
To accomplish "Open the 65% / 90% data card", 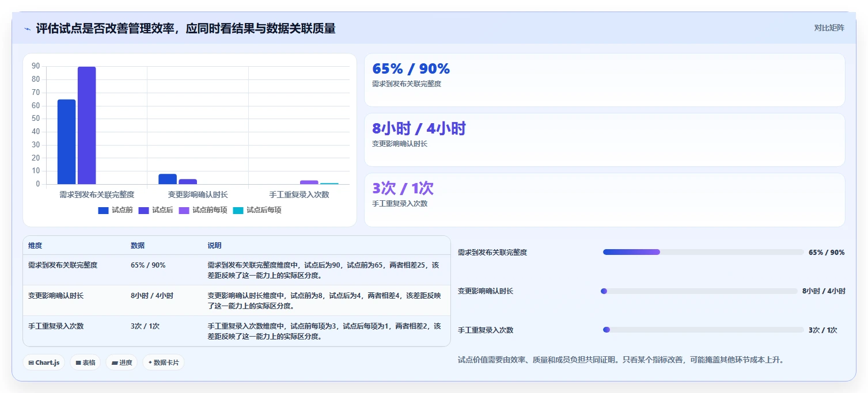I will pos(604,80).
